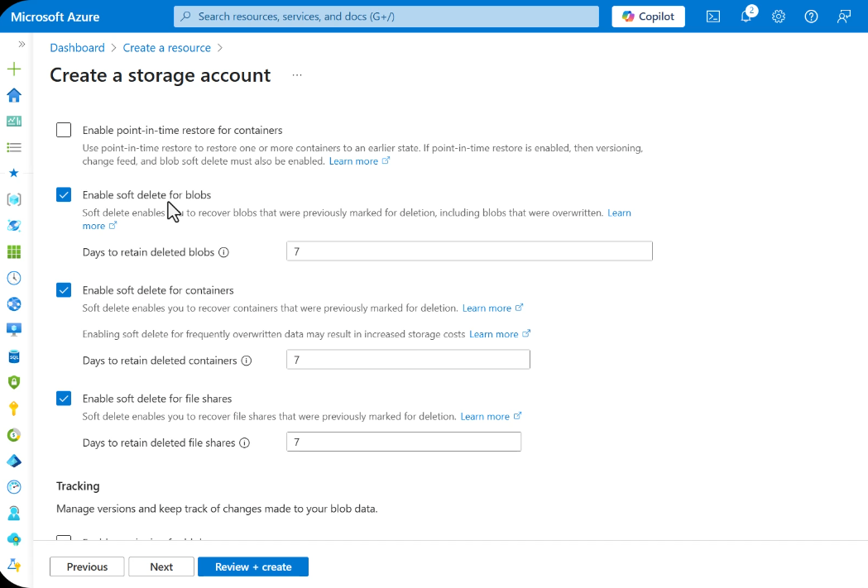
Task: Open Learn more link for soft delete containers
Action: tap(487, 307)
